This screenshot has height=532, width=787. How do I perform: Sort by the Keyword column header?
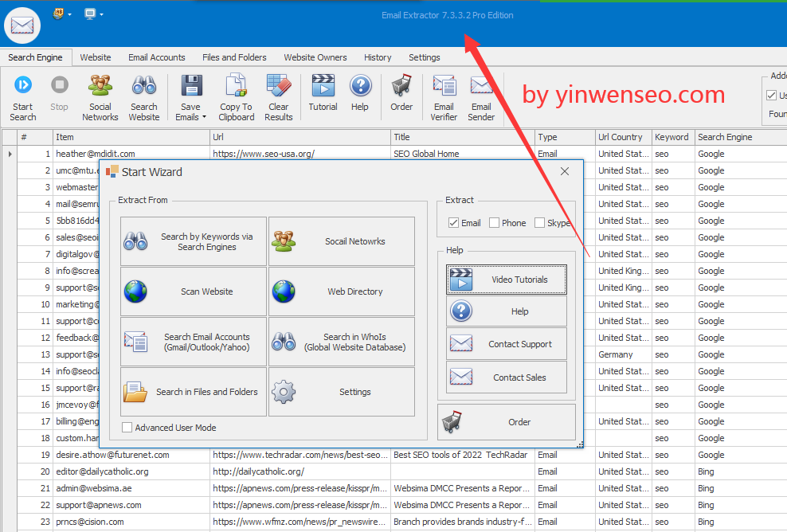pyautogui.click(x=672, y=137)
